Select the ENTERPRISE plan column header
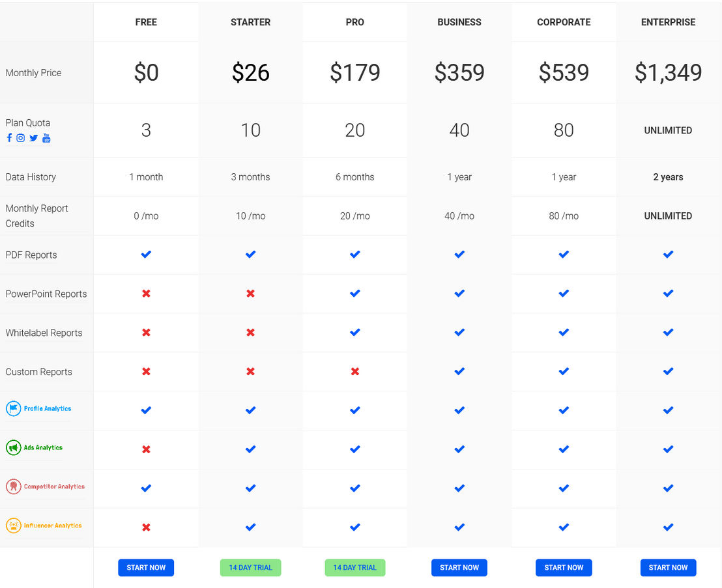The image size is (722, 588). coord(668,22)
